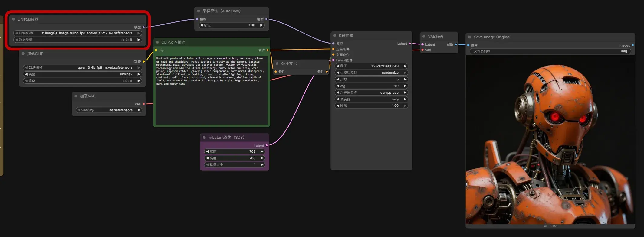Collapse the K采样器 node via its title dot
644x237 pixels.
(335, 35)
